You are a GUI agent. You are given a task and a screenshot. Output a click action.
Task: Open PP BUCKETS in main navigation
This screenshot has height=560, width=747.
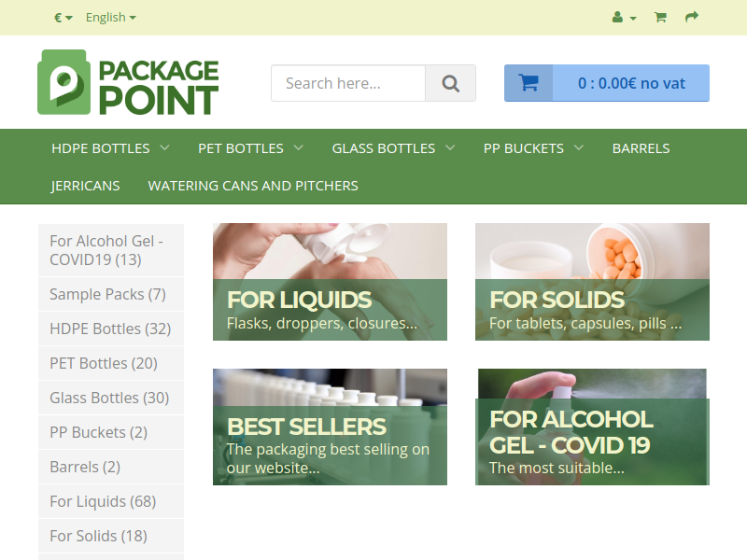[524, 148]
